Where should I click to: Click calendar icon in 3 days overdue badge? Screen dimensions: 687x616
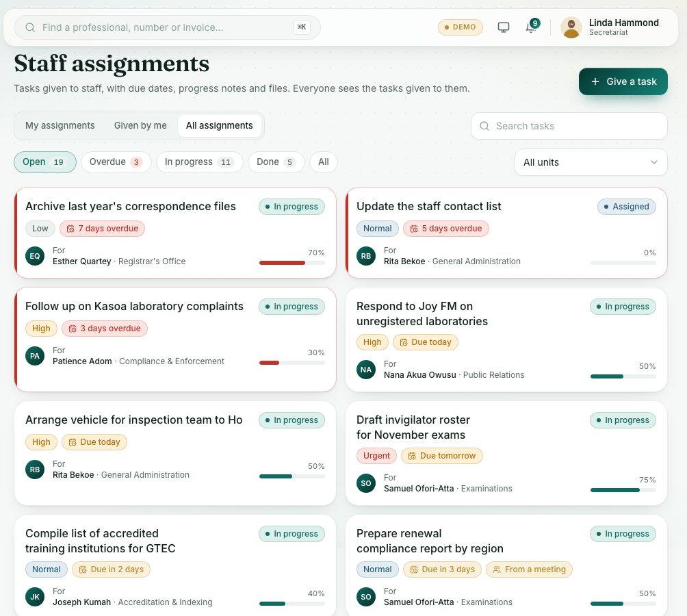73,329
